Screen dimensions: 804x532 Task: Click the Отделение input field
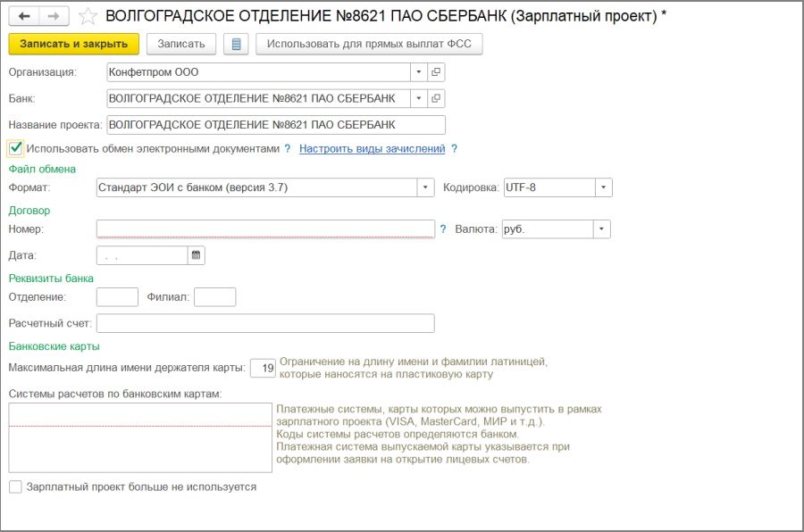(117, 297)
